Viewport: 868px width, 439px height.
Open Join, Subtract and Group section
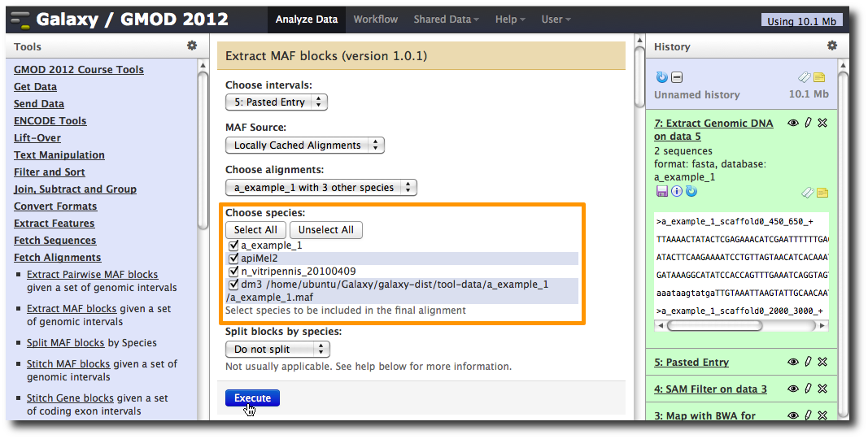(76, 189)
